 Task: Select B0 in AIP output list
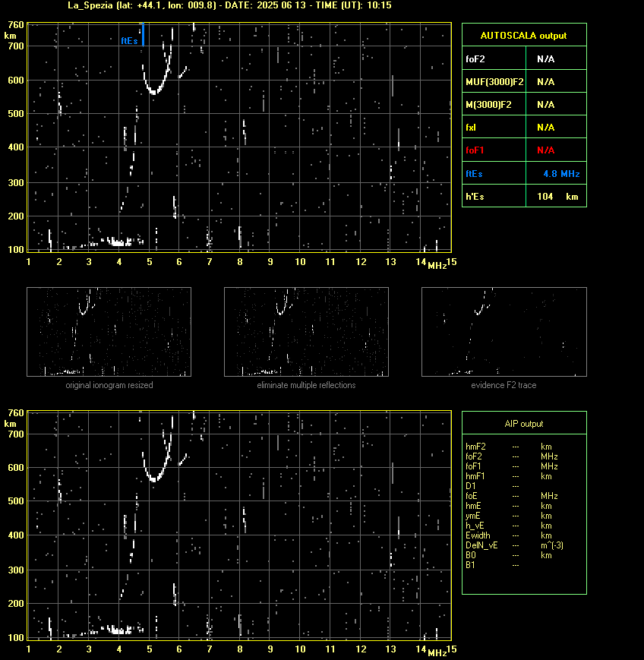pyautogui.click(x=471, y=555)
